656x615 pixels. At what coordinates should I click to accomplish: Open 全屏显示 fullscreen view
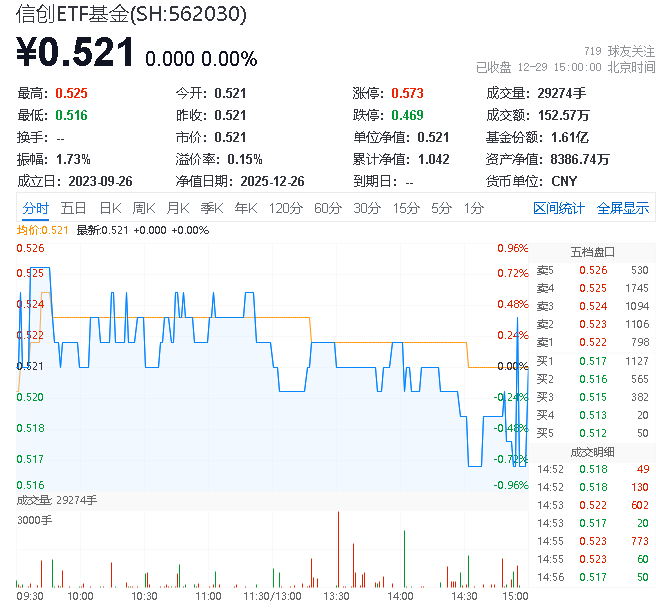point(622,208)
